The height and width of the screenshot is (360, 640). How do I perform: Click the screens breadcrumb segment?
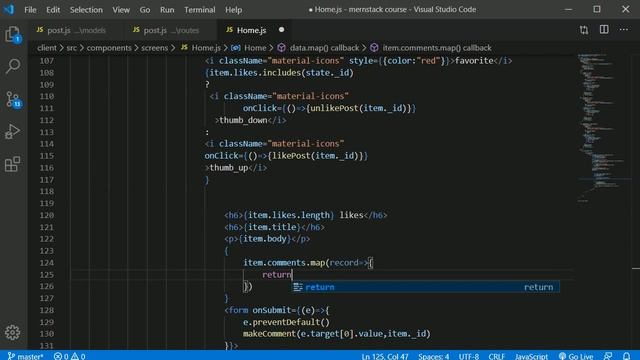click(155, 48)
